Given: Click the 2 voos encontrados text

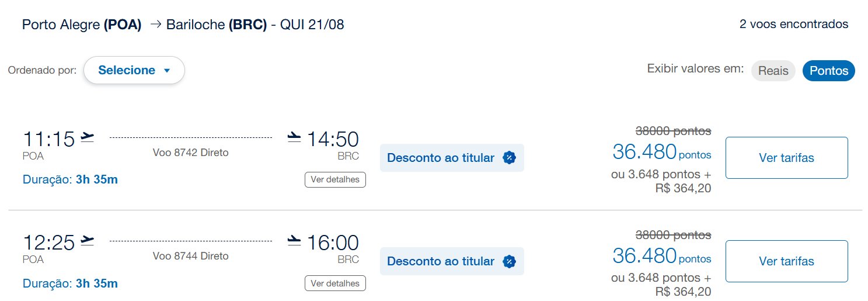Looking at the screenshot, I should 794,25.
